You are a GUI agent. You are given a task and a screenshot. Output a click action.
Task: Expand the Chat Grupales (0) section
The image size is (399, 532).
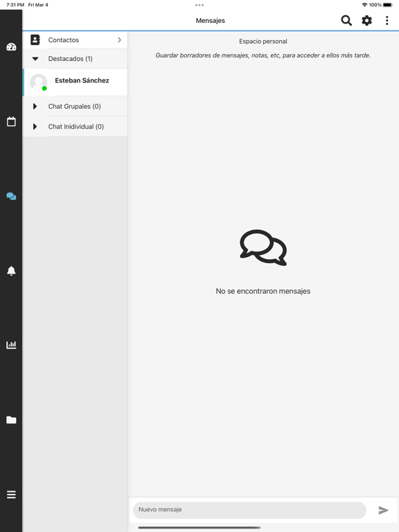pos(75,106)
